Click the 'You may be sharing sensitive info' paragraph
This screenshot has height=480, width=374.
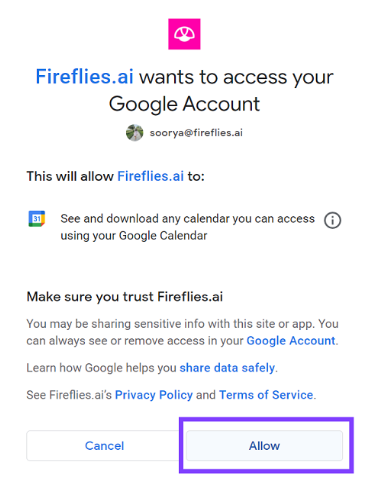182,332
